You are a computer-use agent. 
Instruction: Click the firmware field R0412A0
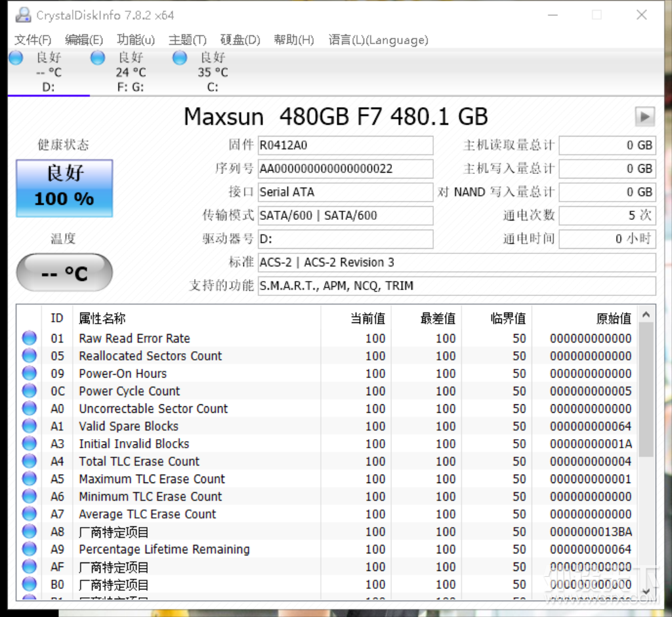click(x=345, y=145)
